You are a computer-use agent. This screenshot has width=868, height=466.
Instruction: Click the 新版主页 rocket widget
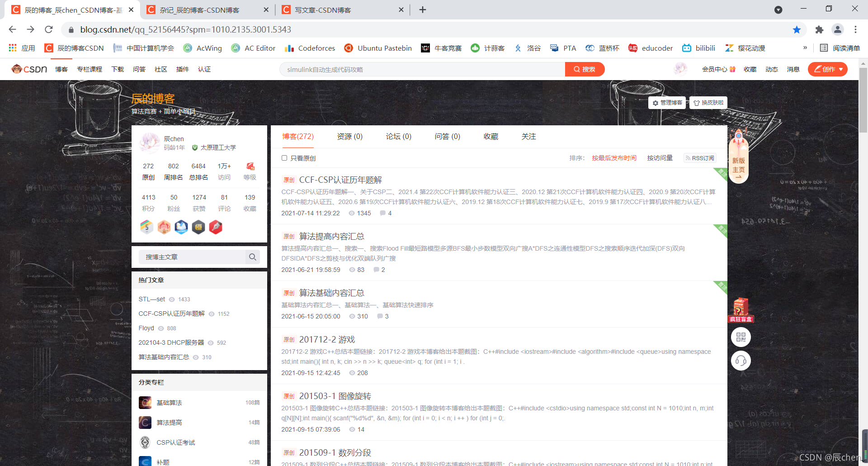click(x=738, y=156)
